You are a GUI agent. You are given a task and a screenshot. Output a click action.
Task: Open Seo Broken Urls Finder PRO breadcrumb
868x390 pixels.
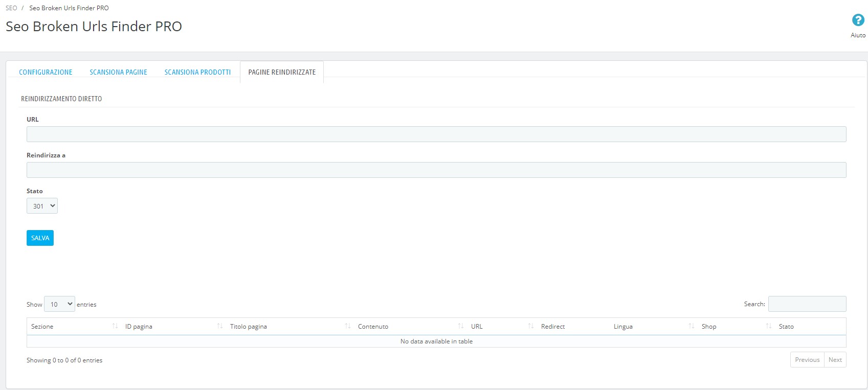click(x=69, y=8)
